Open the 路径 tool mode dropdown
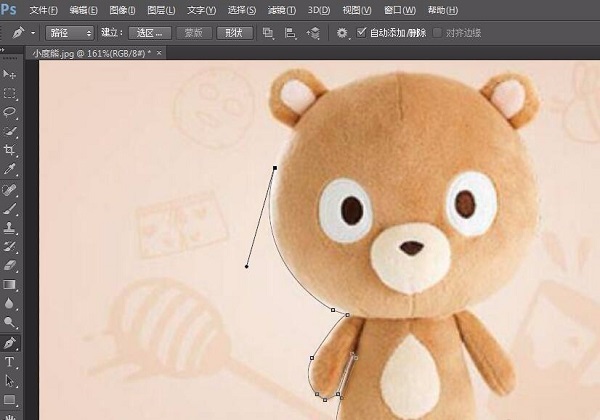Screen dimensions: 600x420 coord(70,32)
